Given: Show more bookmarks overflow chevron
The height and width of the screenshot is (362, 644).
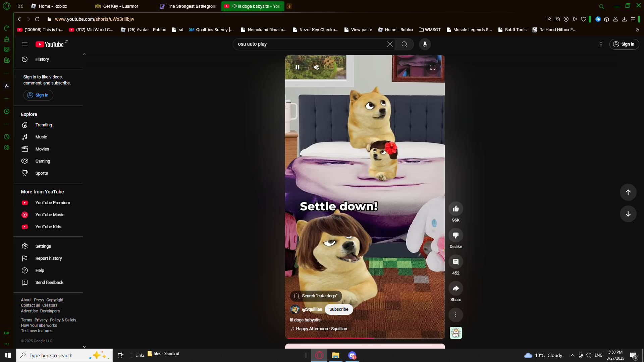Looking at the screenshot, I should (637, 30).
